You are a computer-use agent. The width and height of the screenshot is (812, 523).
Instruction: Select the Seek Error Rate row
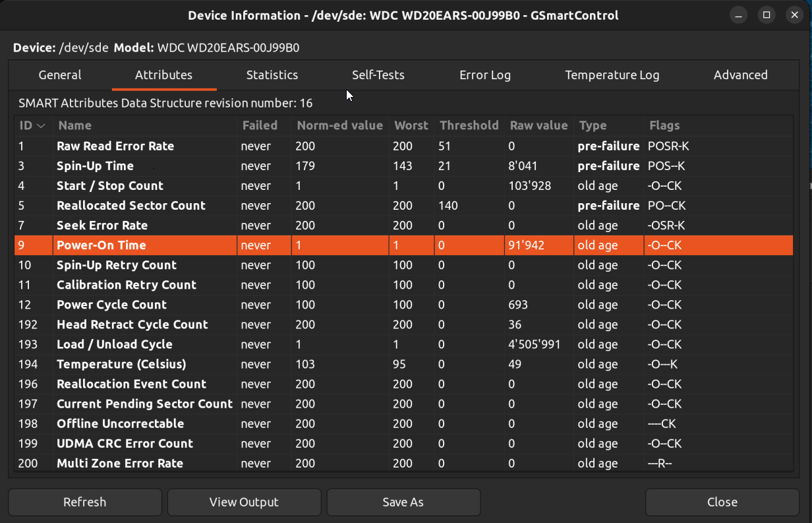[404, 225]
